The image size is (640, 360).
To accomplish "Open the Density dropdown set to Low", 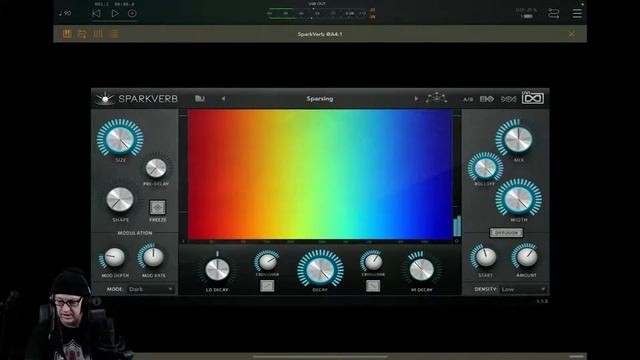I will click(x=523, y=289).
